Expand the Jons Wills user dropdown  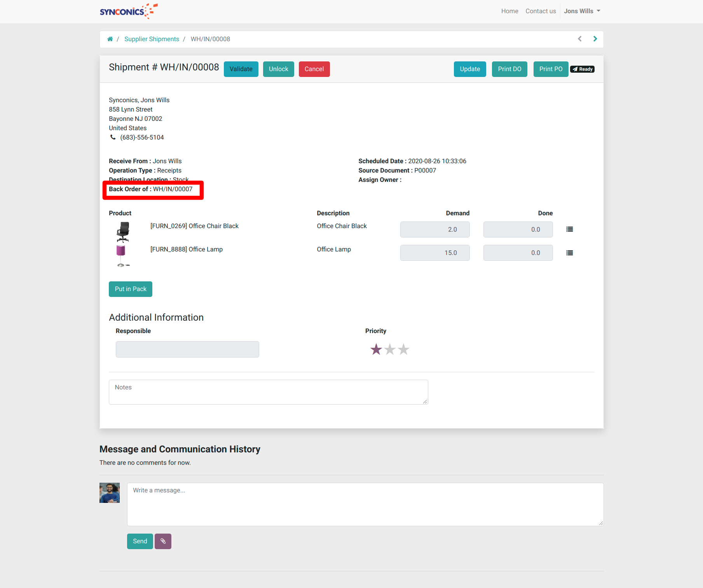pos(582,11)
